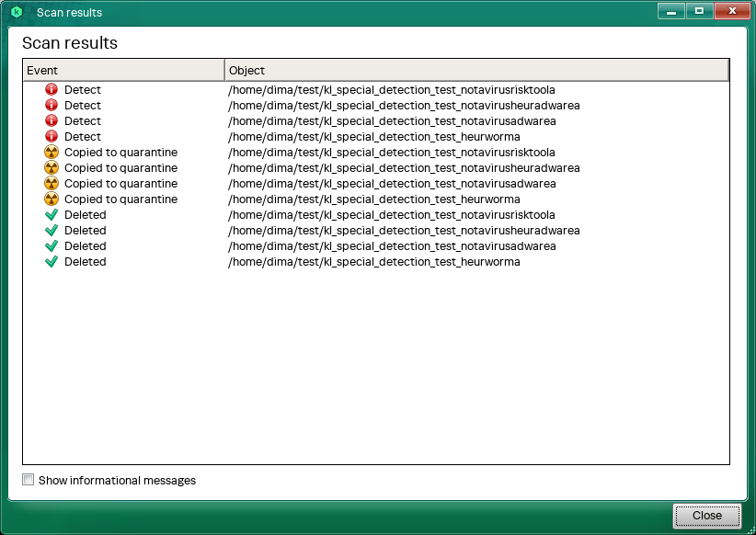Select the Detect row path for notavirusheuradwarea
Viewport: 756px width, 535px height.
point(404,106)
